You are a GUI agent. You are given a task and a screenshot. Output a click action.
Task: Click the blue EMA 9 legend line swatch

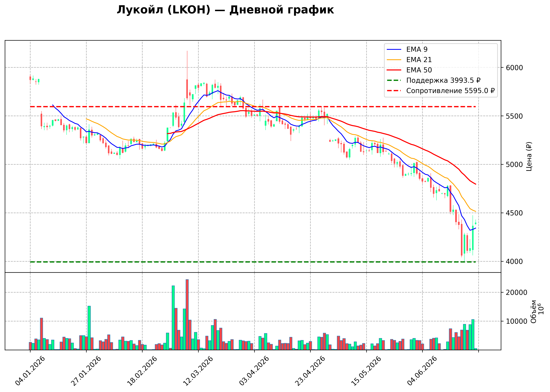(394, 49)
